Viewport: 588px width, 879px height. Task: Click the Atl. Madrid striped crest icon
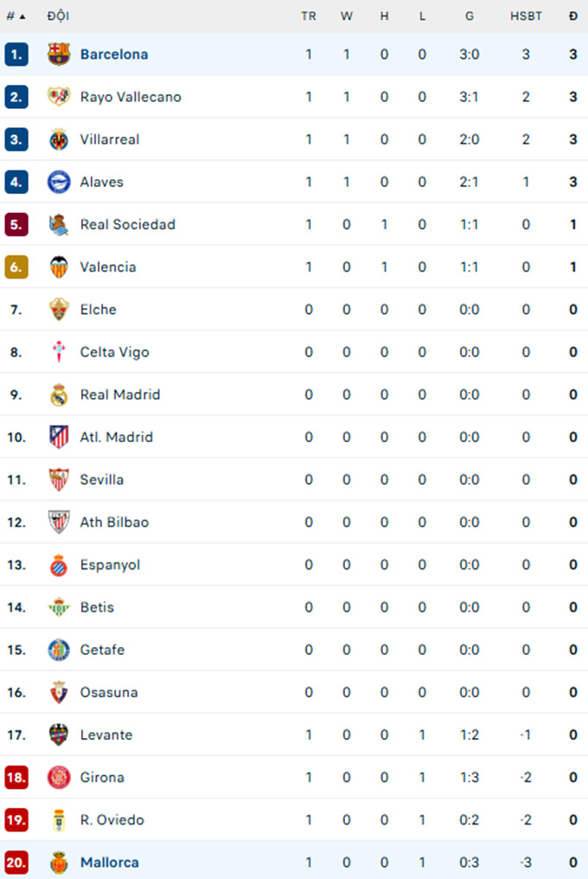[x=58, y=437]
